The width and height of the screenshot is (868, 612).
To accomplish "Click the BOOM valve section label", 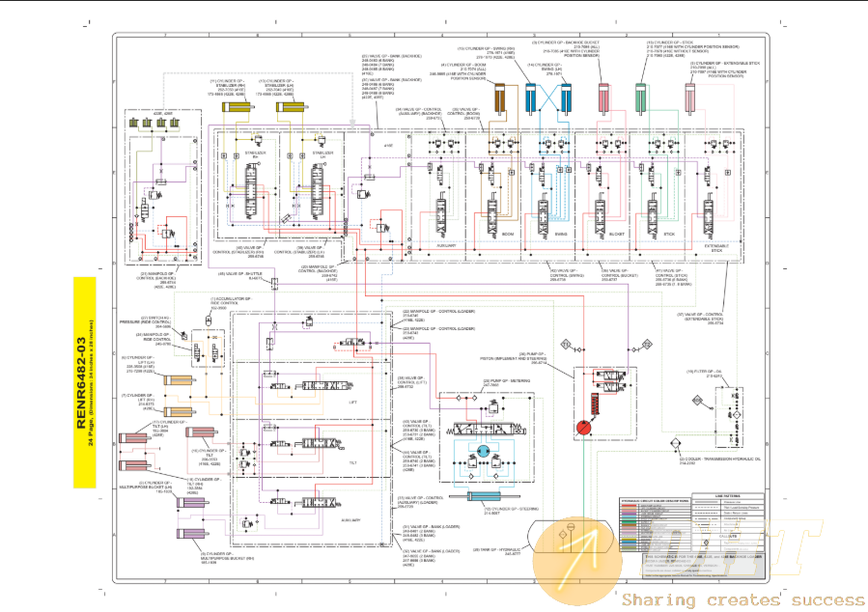I will 508,234.
